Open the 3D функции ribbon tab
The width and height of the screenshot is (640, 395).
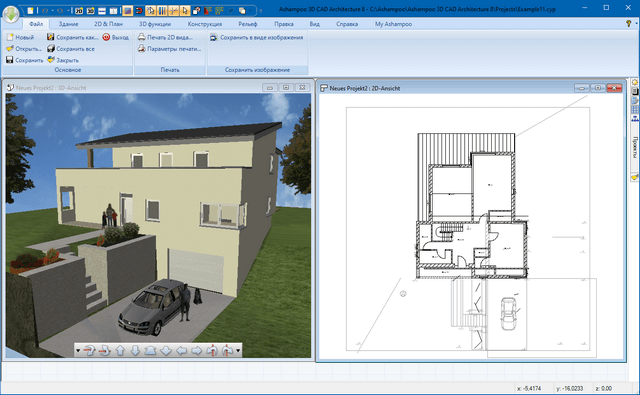click(x=155, y=24)
